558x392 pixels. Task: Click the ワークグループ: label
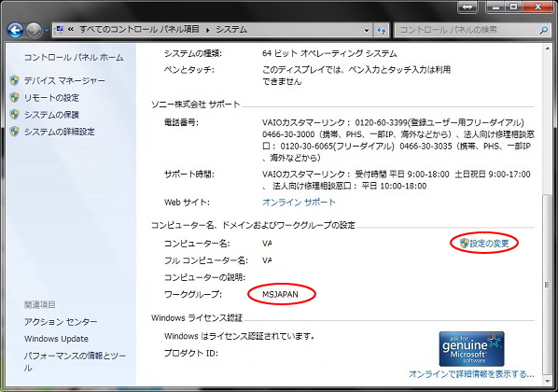(x=193, y=294)
